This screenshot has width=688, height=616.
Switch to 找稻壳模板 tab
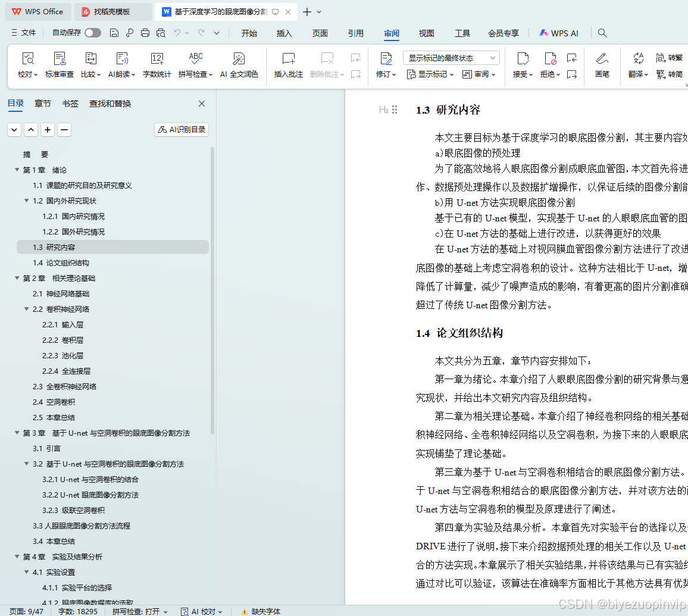[x=112, y=12]
